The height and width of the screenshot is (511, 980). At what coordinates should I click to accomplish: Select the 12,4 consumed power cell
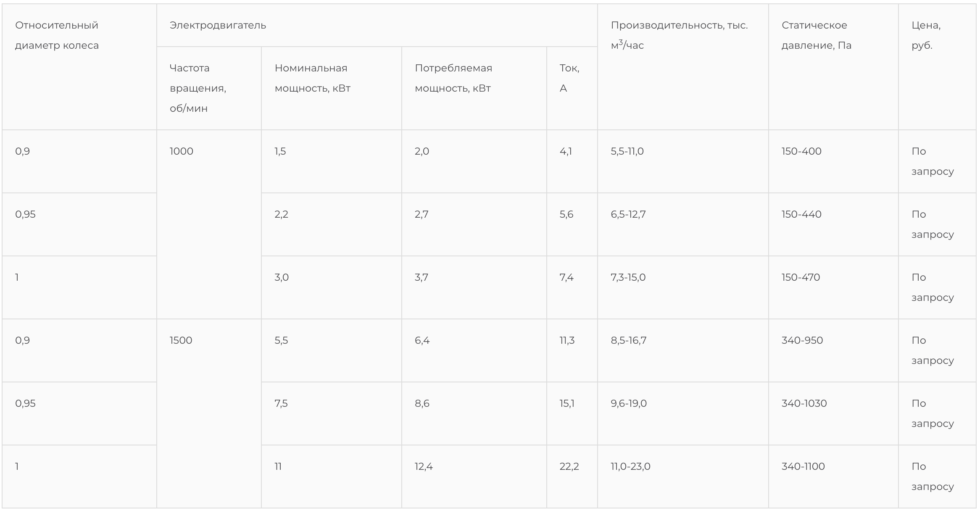coord(424,466)
